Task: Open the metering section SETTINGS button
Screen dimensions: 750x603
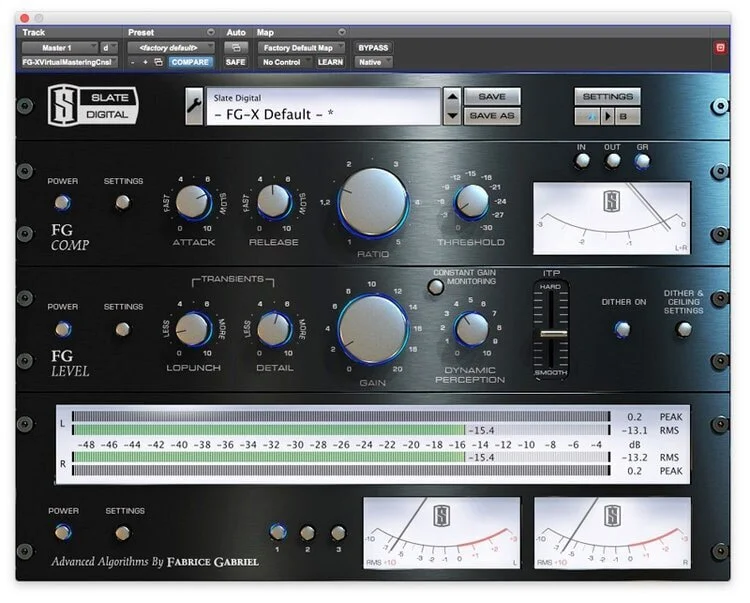Action: [123, 532]
